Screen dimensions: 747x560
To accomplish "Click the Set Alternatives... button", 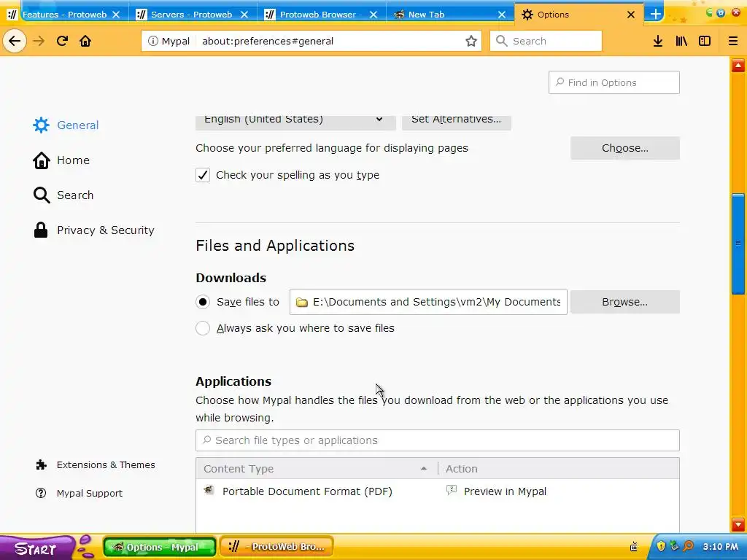I will click(x=457, y=122).
